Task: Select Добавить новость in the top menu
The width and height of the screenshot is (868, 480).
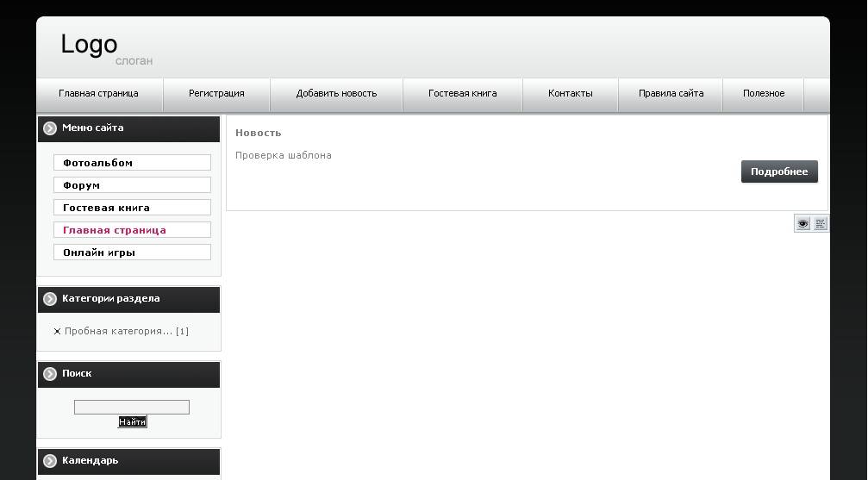Action: tap(336, 94)
